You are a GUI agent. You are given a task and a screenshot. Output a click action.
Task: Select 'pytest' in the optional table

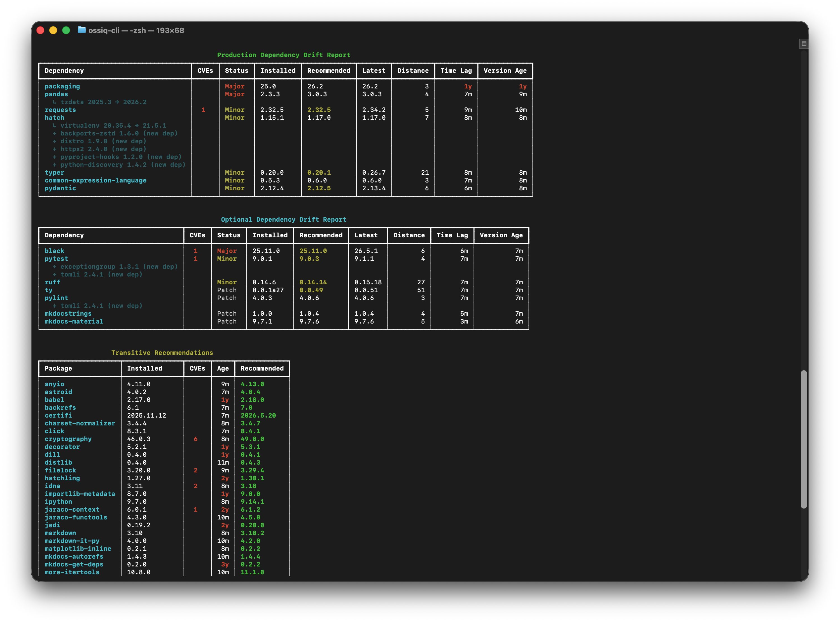(56, 259)
